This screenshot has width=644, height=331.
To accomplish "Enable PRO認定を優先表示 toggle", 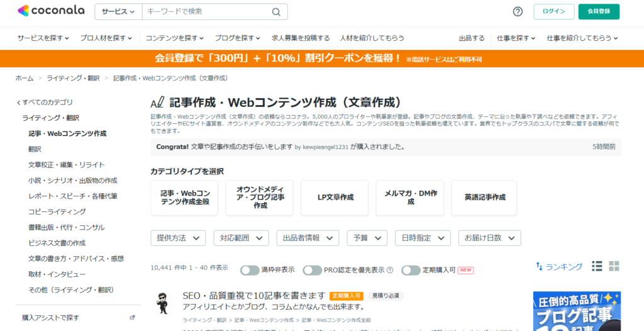I will [312, 270].
